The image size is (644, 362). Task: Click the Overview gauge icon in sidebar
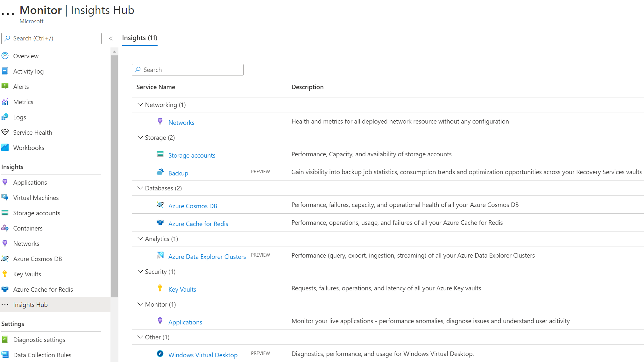pos(5,56)
